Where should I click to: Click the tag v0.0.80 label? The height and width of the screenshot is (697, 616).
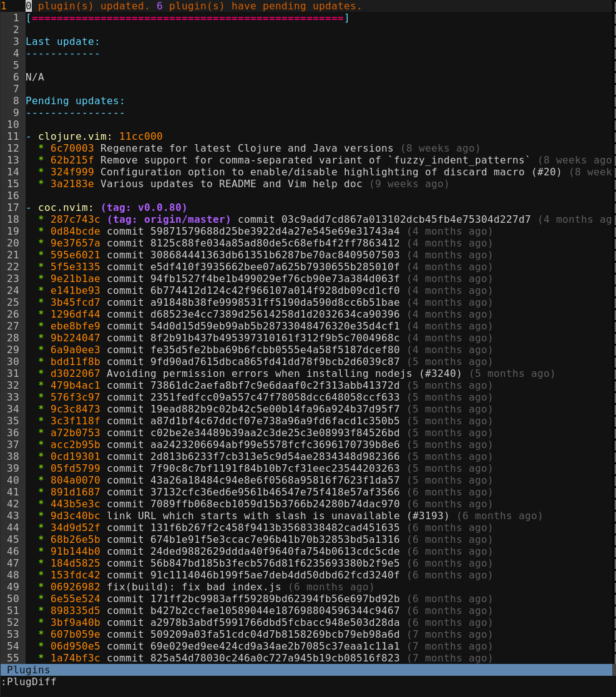point(144,208)
